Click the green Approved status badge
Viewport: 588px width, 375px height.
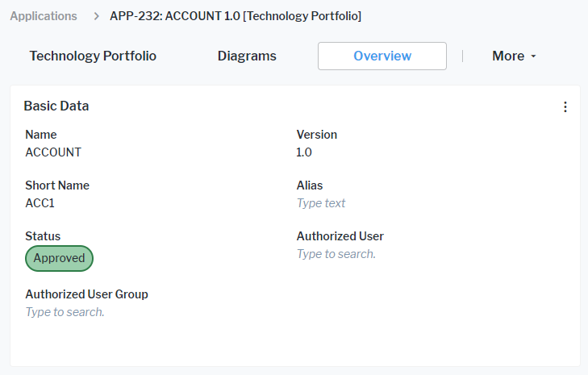60,258
